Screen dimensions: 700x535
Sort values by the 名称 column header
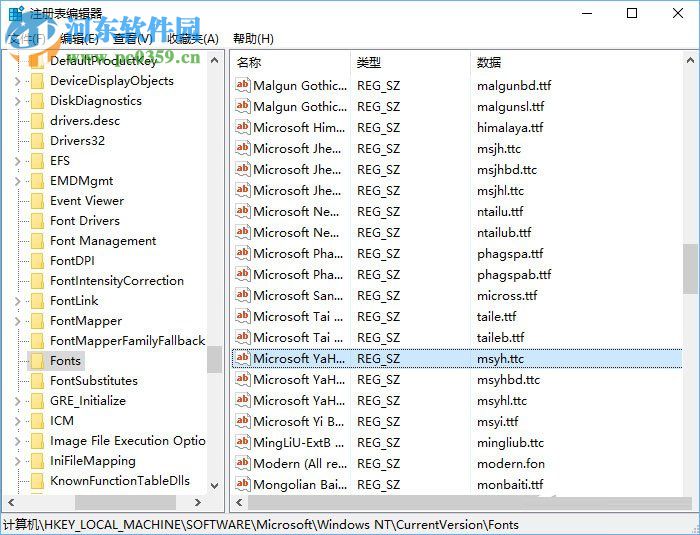pos(290,62)
